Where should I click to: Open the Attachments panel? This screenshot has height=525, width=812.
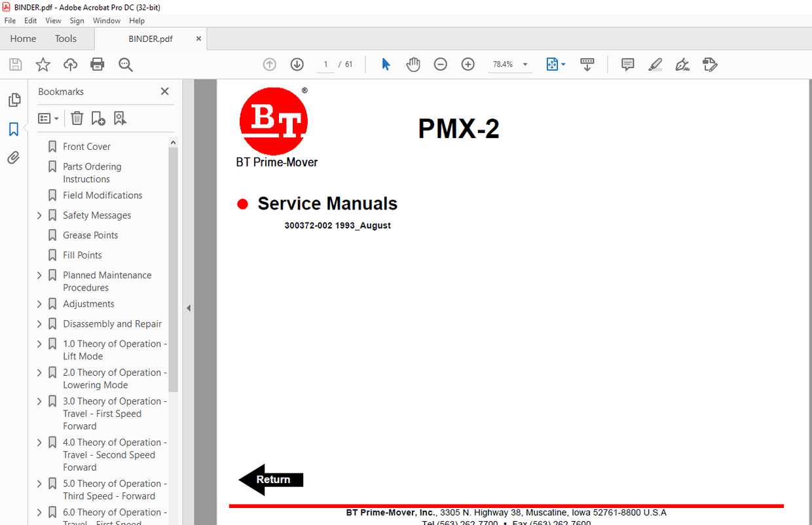pos(14,157)
